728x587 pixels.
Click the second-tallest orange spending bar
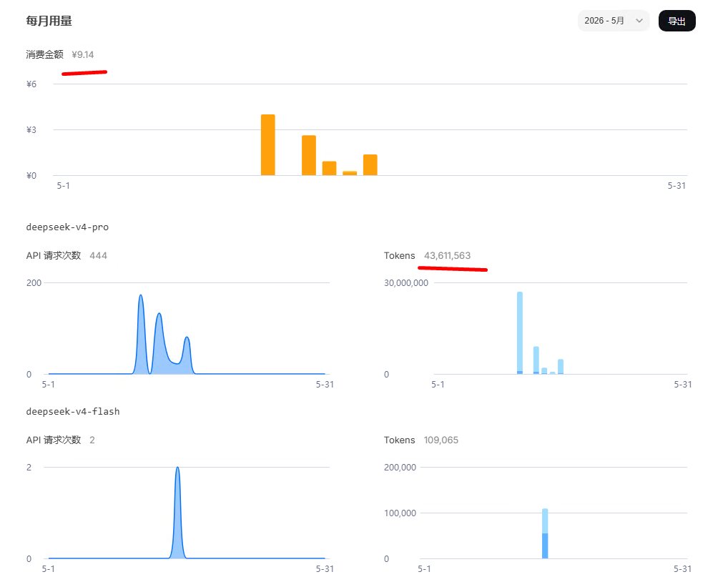pos(309,155)
